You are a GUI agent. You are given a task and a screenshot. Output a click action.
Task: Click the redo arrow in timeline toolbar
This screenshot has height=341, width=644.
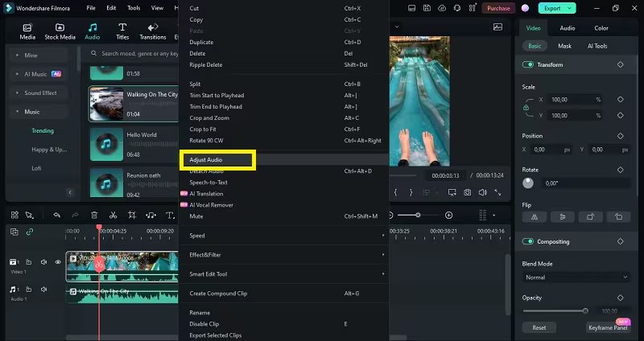tap(75, 215)
